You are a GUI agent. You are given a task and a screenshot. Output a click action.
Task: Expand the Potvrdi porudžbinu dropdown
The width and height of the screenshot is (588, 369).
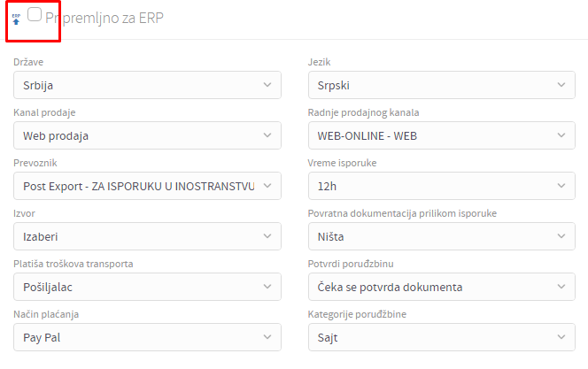click(x=441, y=287)
